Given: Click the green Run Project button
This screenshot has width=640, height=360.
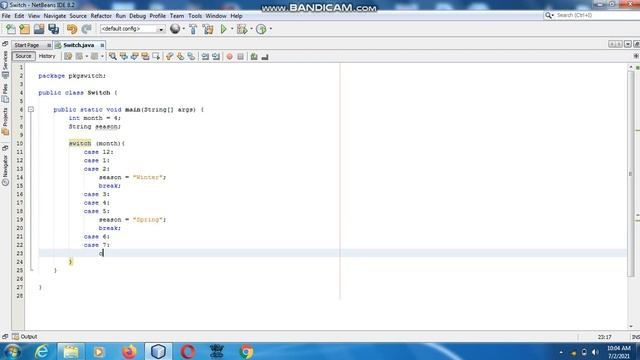Looking at the screenshot, I should click(x=223, y=29).
